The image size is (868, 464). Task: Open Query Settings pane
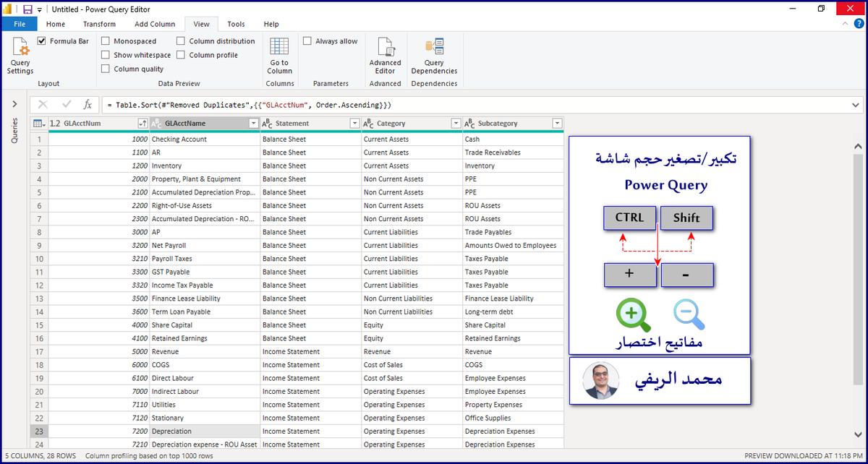click(20, 56)
